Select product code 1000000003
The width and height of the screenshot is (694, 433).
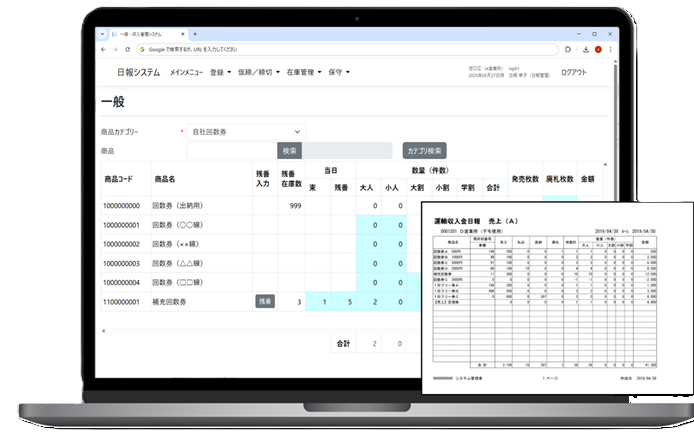121,263
